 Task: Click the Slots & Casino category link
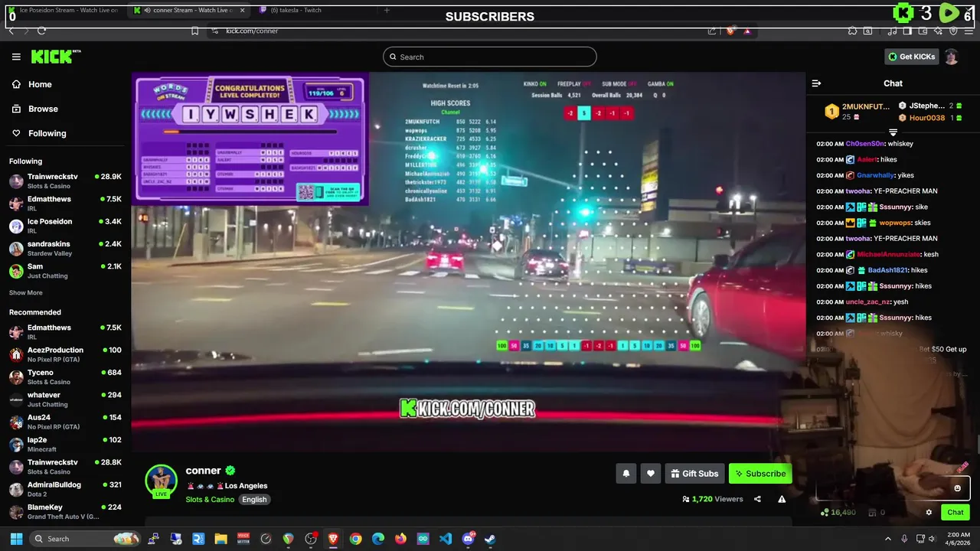coord(210,500)
